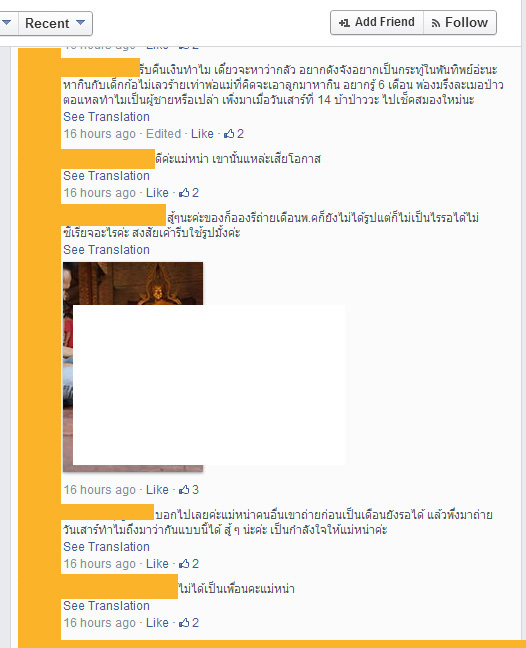The width and height of the screenshot is (526, 648).
Task: Open the temple photo thumbnail in the comment
Action: click(133, 367)
